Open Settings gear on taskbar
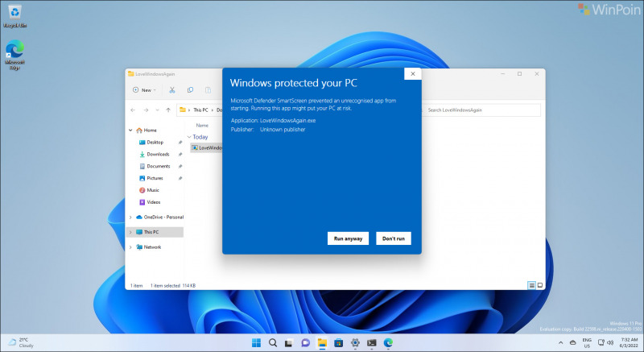Screen dimensions: 644x352 click(355, 342)
